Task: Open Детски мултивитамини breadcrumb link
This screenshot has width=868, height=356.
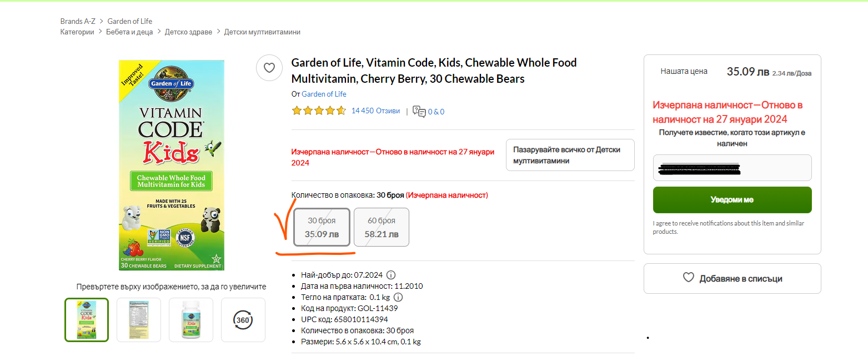Action: click(x=262, y=32)
